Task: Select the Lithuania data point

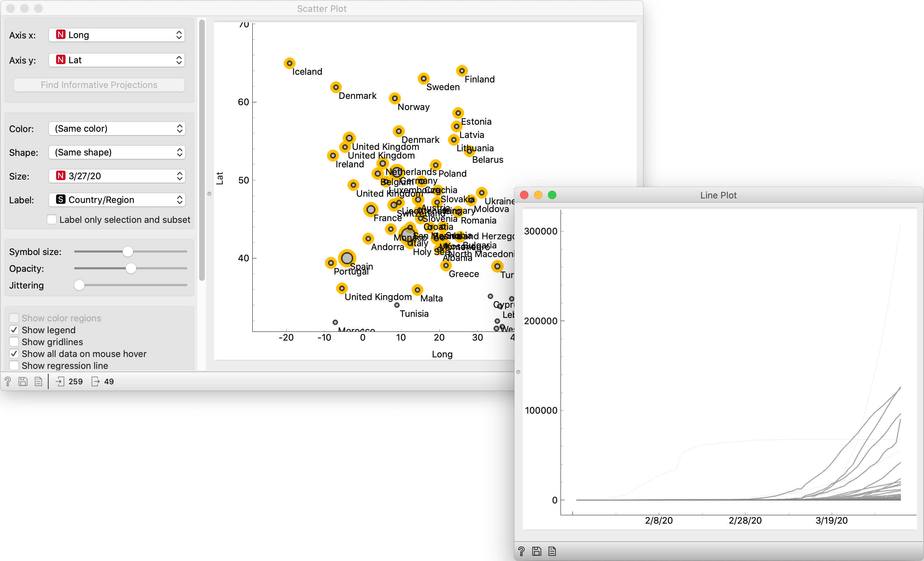Action: click(454, 140)
